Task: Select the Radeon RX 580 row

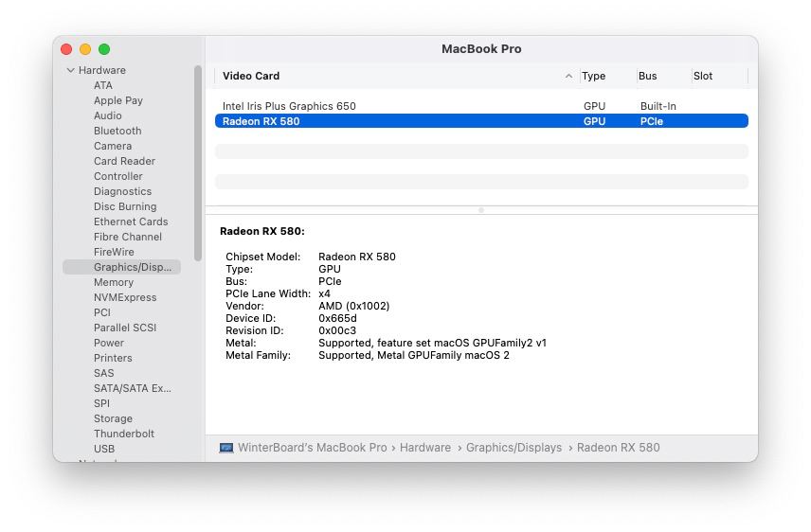Action: click(x=481, y=121)
